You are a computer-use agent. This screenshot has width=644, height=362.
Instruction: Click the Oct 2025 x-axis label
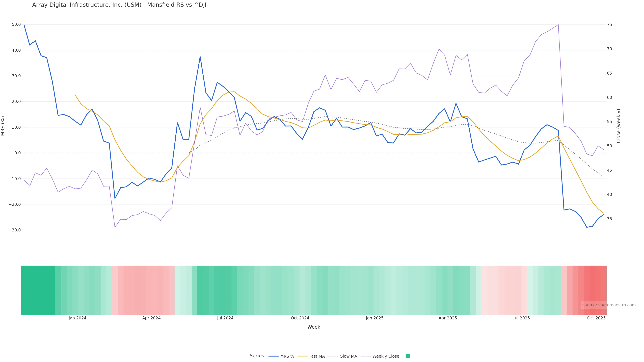[596, 318]
